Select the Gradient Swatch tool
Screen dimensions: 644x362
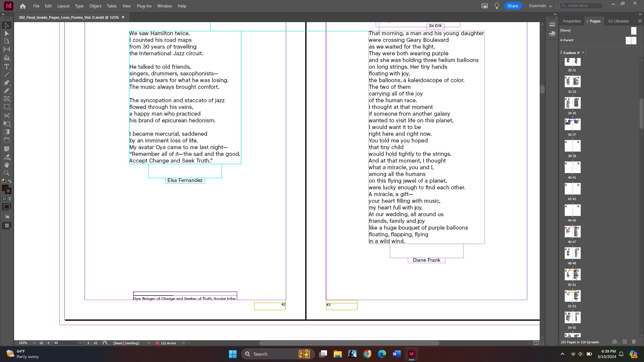(6, 132)
